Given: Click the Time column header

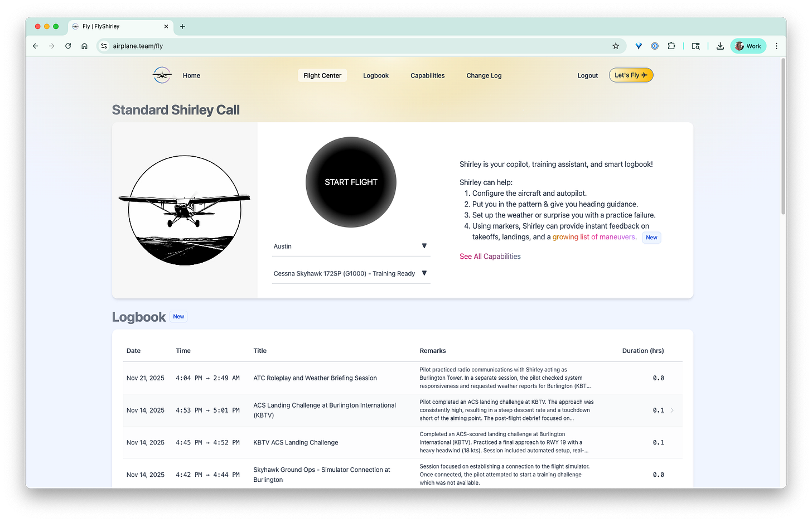Looking at the screenshot, I should coord(183,351).
